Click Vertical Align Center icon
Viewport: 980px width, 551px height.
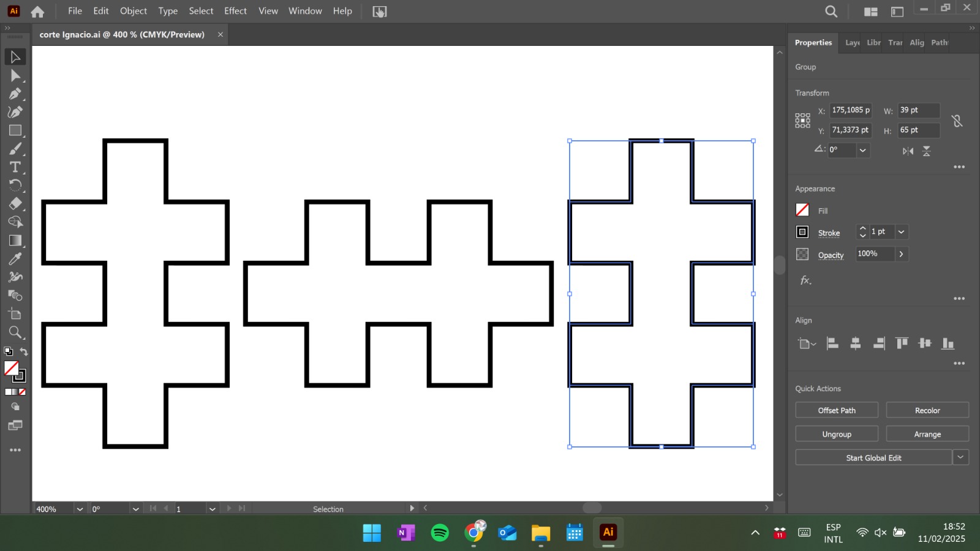point(925,343)
